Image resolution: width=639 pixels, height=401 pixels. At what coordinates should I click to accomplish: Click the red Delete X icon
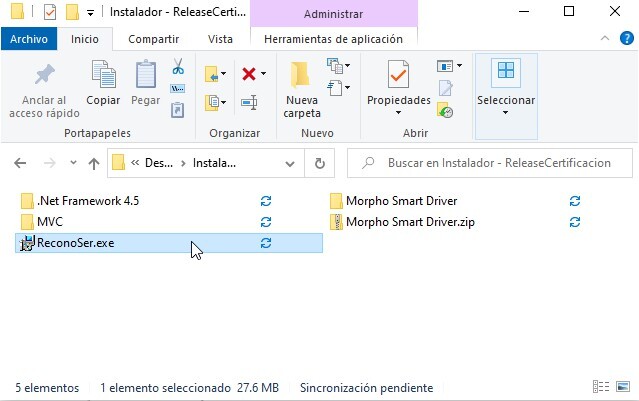(248, 74)
